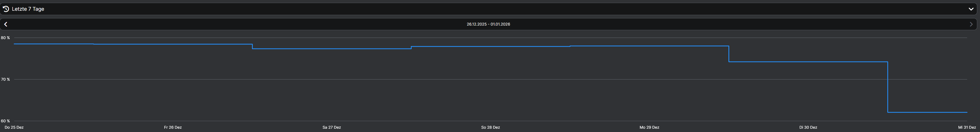
Task: Click the blue line's starting point at Do 25 Dez
Action: (x=14, y=44)
